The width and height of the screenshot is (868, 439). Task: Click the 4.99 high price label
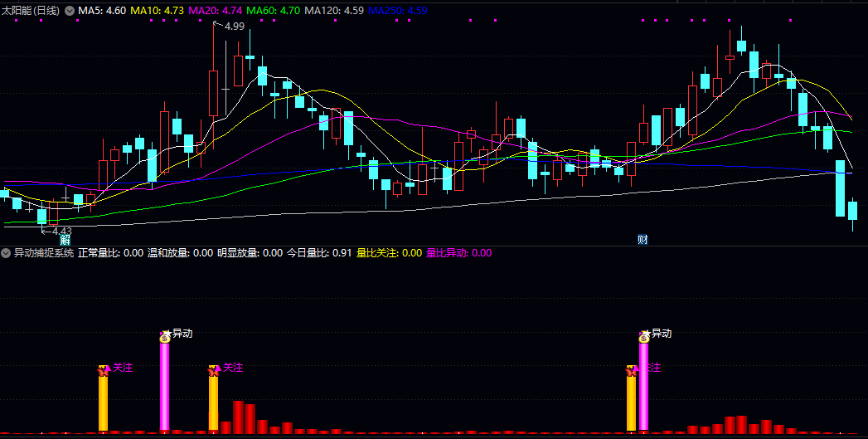tap(235, 26)
